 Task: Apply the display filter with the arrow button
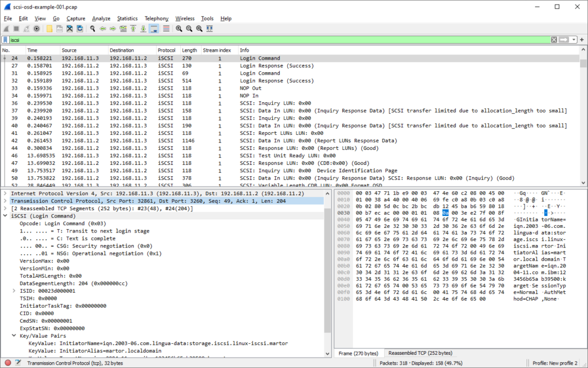click(x=563, y=40)
